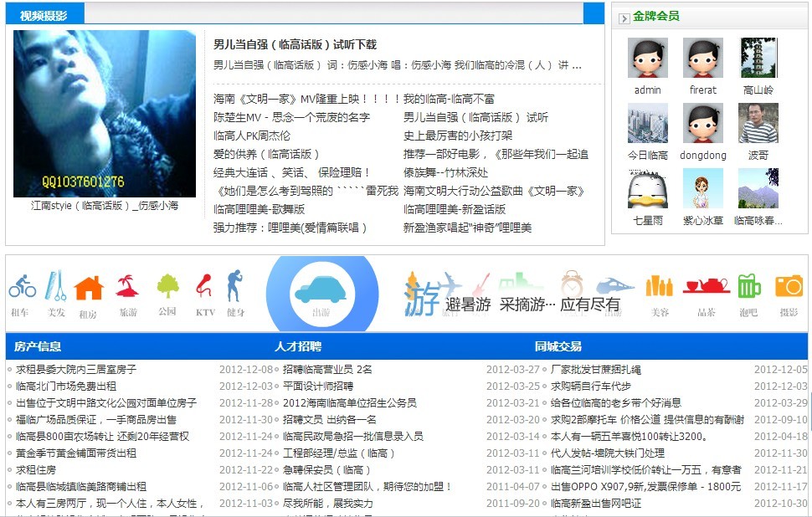
Task: Open job post 招聘文员 出纳各一名
Action: [x=329, y=420]
